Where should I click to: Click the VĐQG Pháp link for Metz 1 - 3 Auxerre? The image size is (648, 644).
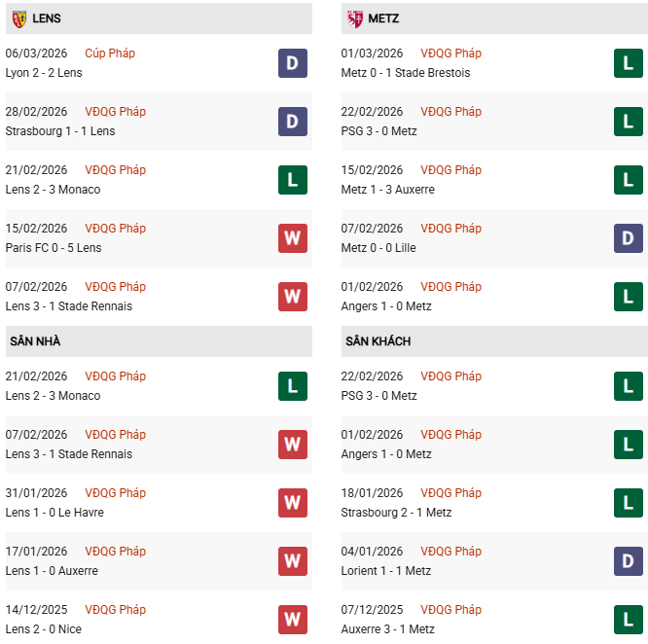pos(450,170)
